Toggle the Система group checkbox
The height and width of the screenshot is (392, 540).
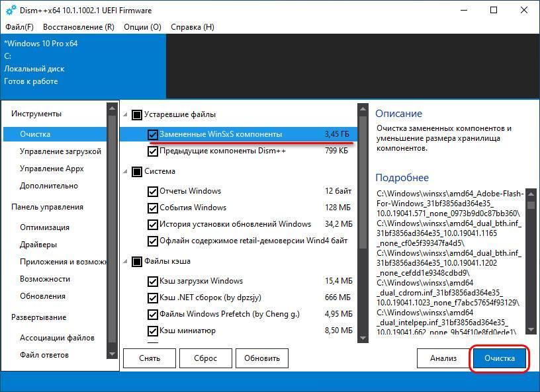coord(137,171)
